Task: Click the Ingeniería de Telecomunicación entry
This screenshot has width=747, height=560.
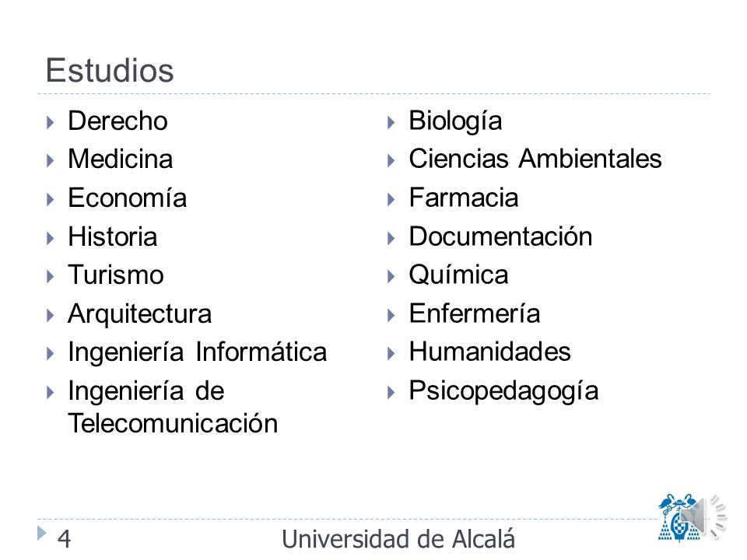Action: (173, 407)
